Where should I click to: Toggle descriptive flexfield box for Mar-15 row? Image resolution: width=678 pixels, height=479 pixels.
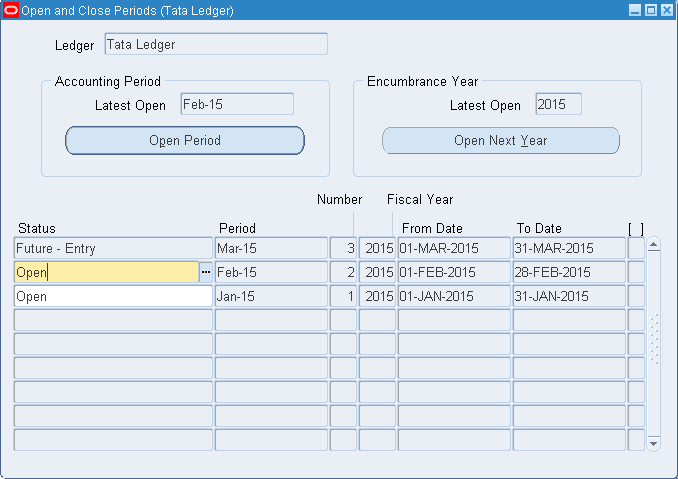(x=636, y=248)
